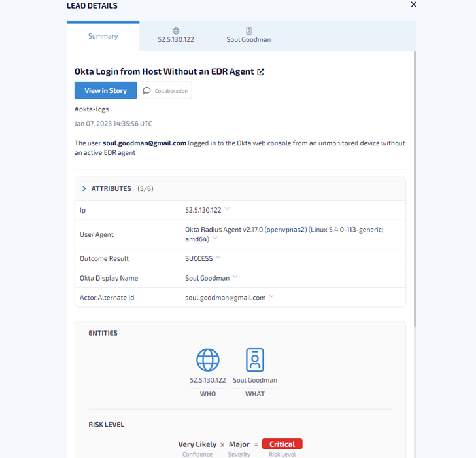Click the 52.5.130.122 label under globe entity
Image resolution: width=476 pixels, height=458 pixels.
click(208, 380)
